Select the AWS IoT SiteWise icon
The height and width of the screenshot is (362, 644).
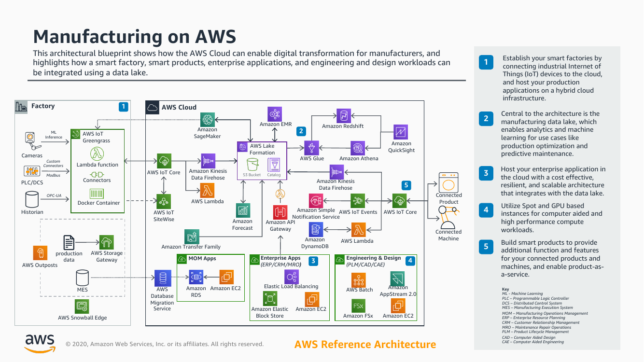(x=164, y=201)
